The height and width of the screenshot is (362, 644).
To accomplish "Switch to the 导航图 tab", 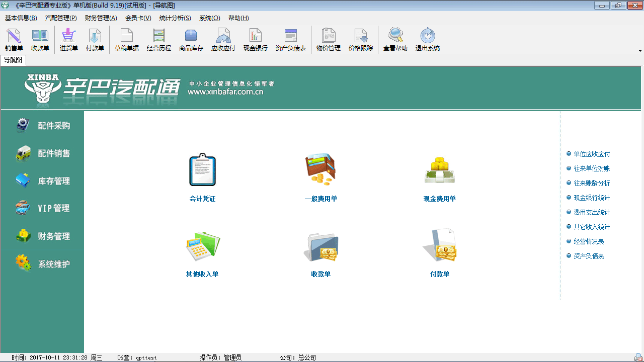I will click(x=13, y=60).
